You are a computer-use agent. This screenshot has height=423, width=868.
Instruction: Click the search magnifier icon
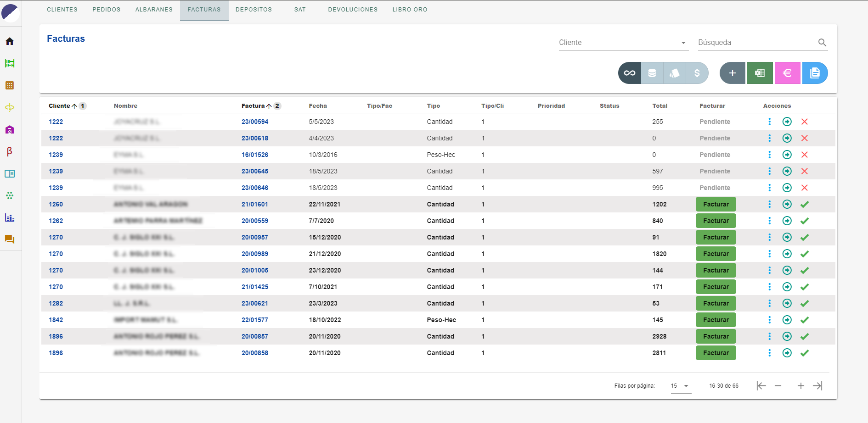tap(822, 43)
